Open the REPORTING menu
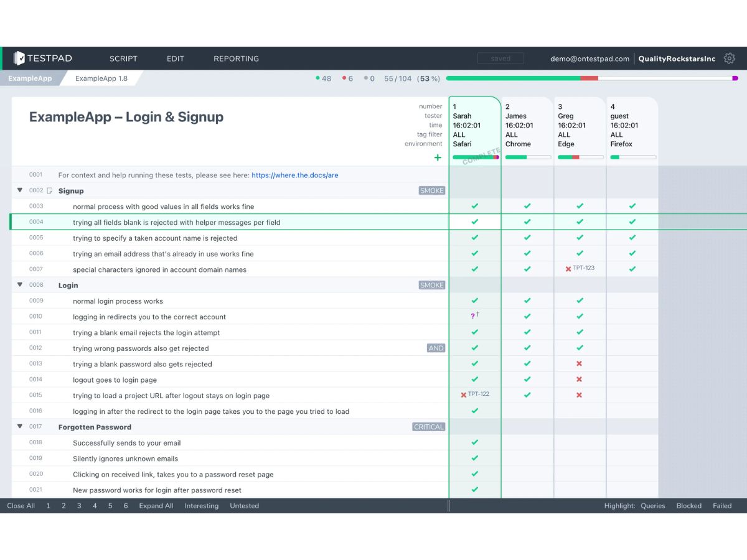 pyautogui.click(x=236, y=58)
